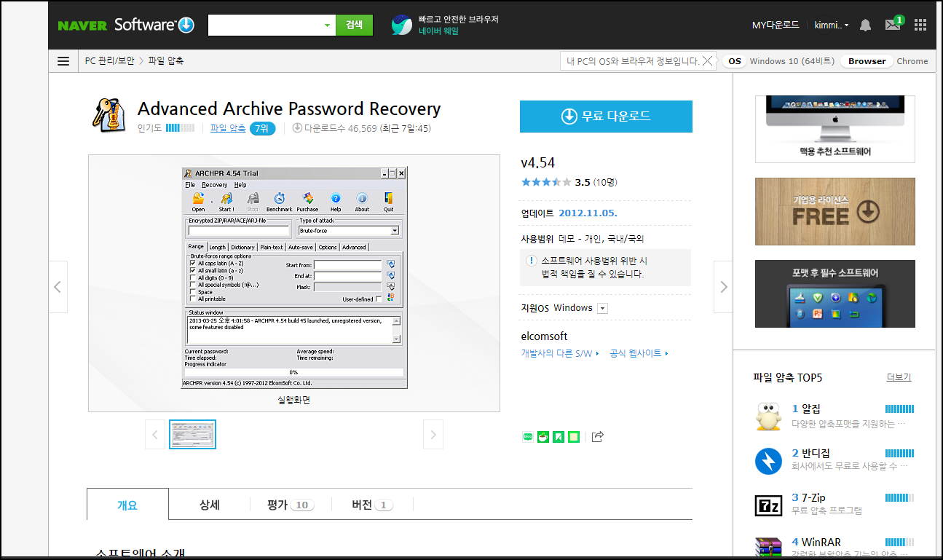Click the popularity bar indicator
Image resolution: width=943 pixels, height=560 pixels.
pyautogui.click(x=180, y=128)
